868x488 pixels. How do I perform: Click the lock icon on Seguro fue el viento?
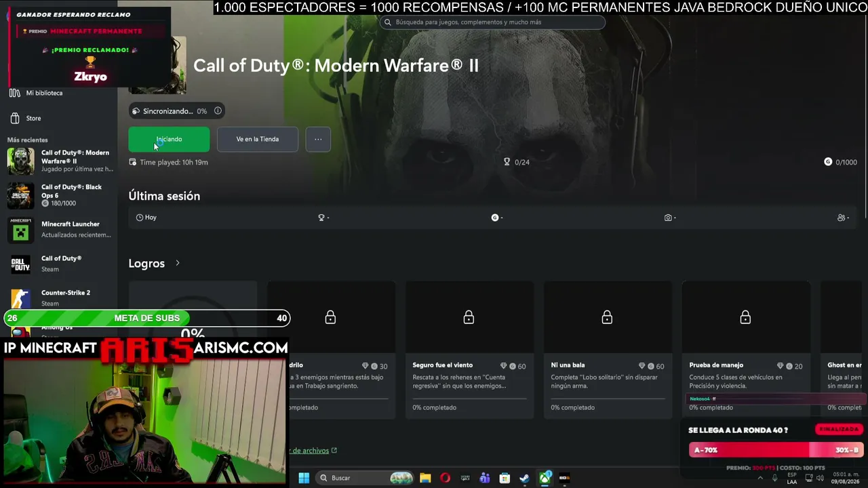[x=469, y=317]
